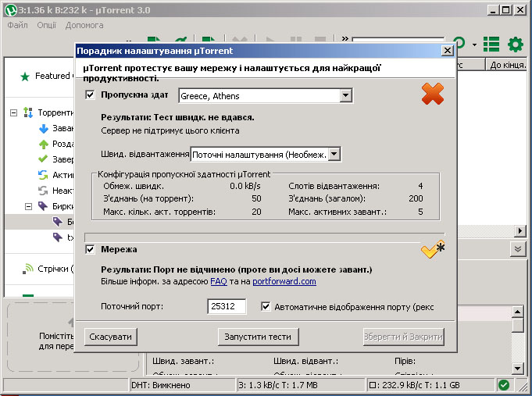
Task: Select the blue Downloading arrow icon
Action: [x=44, y=129]
